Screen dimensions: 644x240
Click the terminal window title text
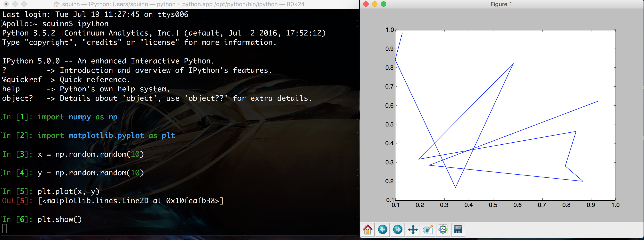coord(183,4)
